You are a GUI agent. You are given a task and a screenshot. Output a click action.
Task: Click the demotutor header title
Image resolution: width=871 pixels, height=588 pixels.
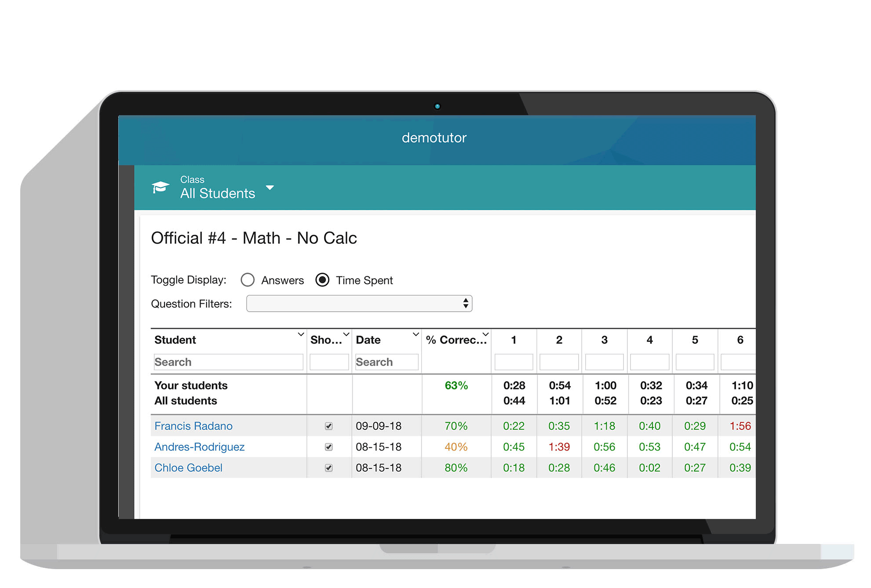(434, 138)
